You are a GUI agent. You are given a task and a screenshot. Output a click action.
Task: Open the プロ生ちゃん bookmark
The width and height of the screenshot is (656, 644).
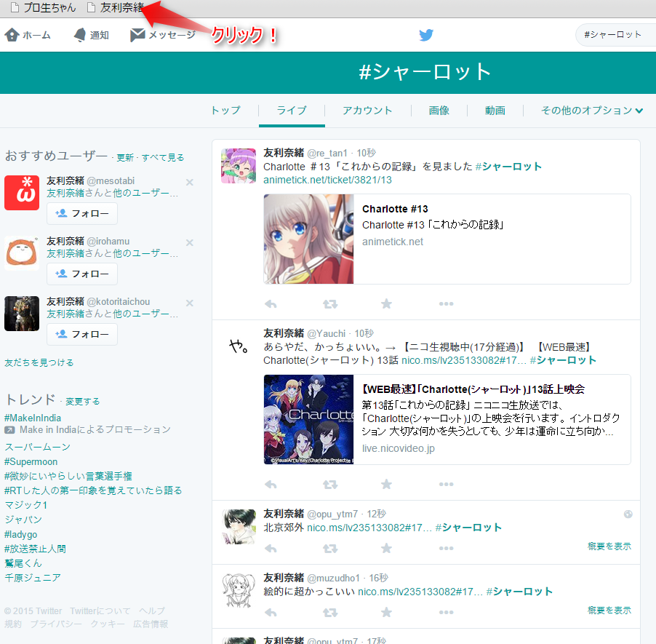pos(44,7)
